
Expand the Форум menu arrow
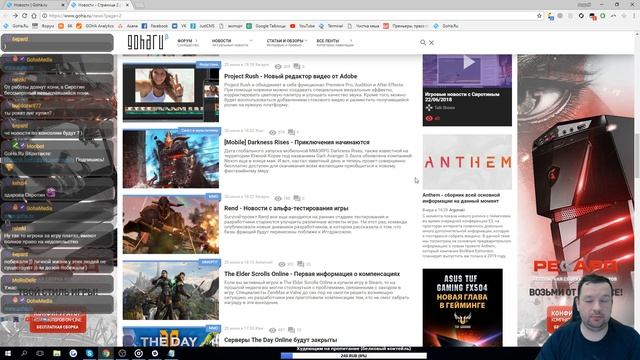coord(197,40)
